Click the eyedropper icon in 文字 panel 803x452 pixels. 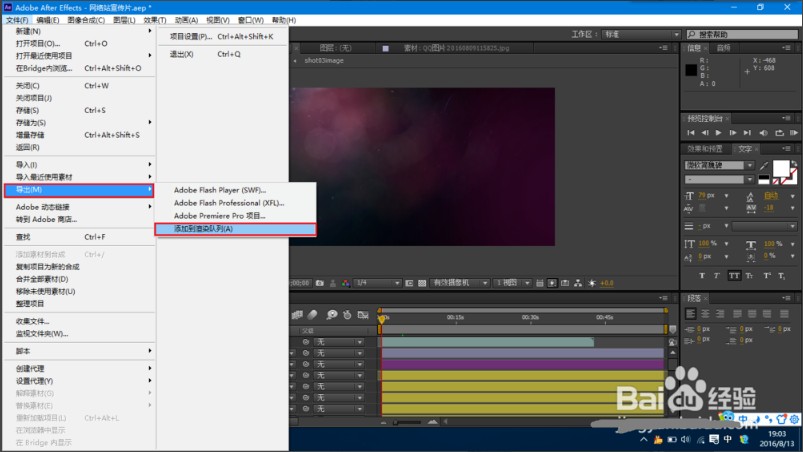click(764, 165)
